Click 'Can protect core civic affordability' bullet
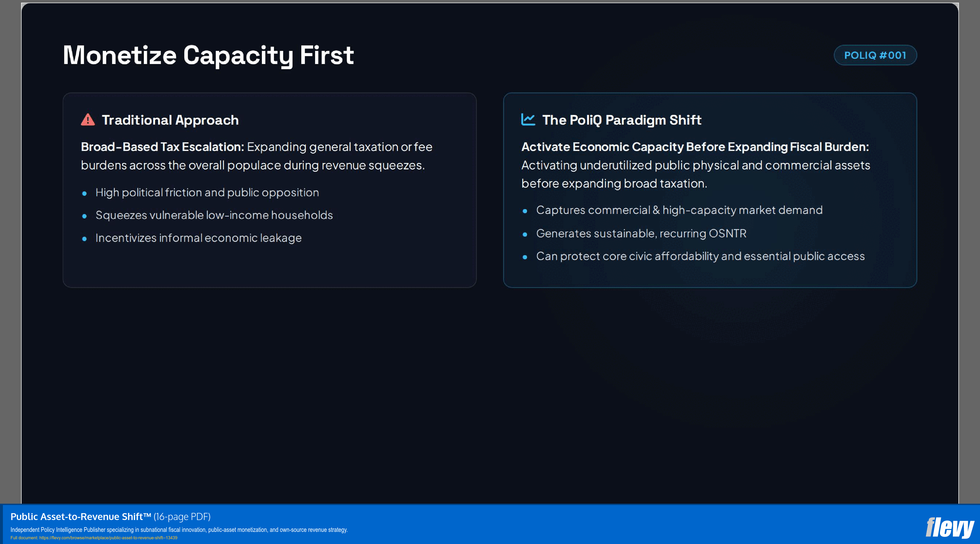 coord(700,256)
